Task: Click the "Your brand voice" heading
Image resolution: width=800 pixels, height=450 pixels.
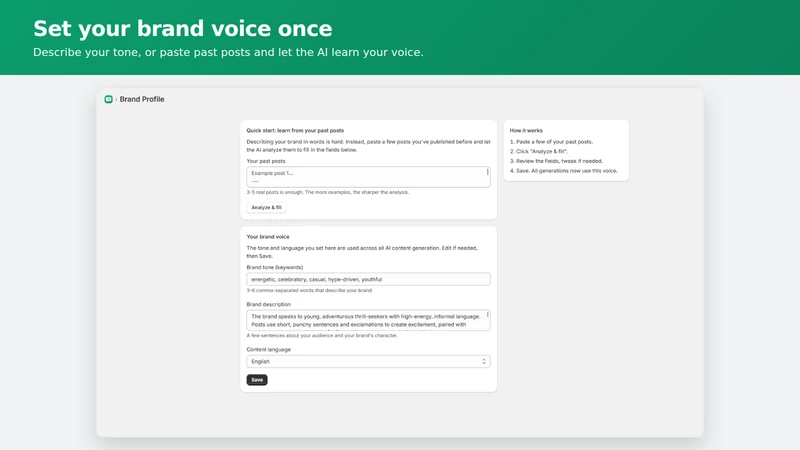Action: click(x=268, y=237)
